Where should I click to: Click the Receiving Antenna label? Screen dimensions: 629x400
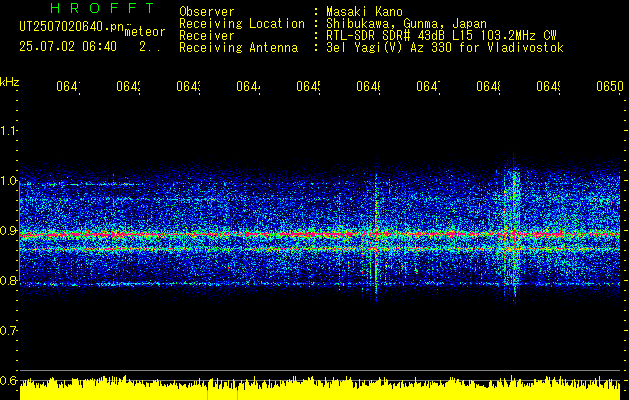click(239, 48)
